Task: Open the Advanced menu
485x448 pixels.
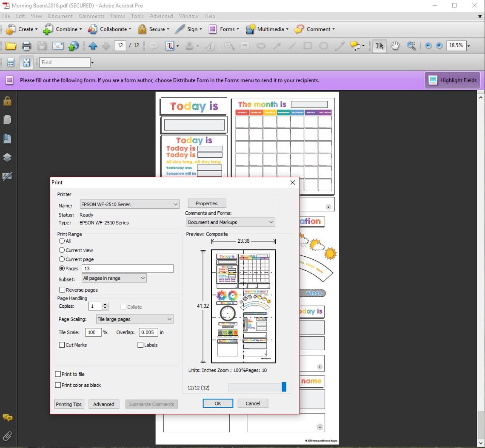Action: click(x=161, y=16)
